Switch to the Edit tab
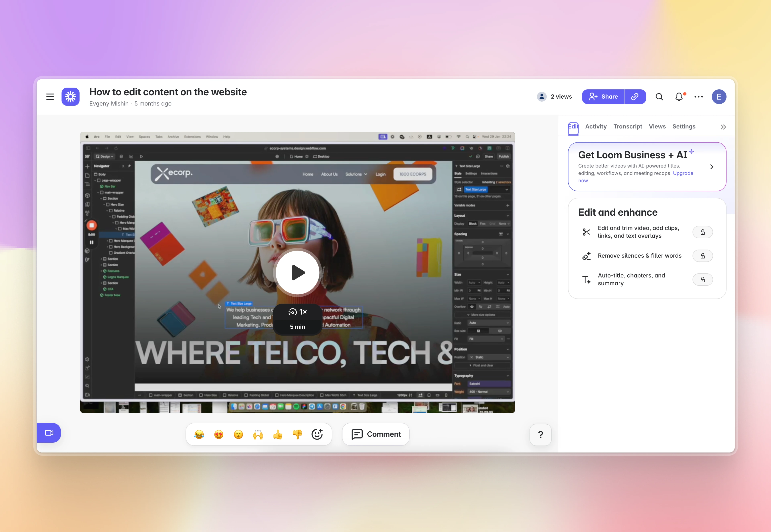This screenshot has height=532, width=771. pos(573,127)
